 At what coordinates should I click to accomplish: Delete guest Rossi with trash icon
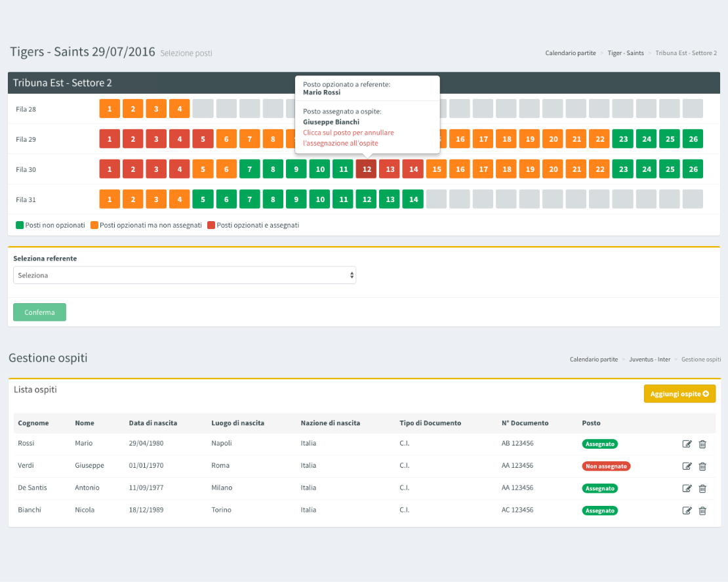(702, 444)
